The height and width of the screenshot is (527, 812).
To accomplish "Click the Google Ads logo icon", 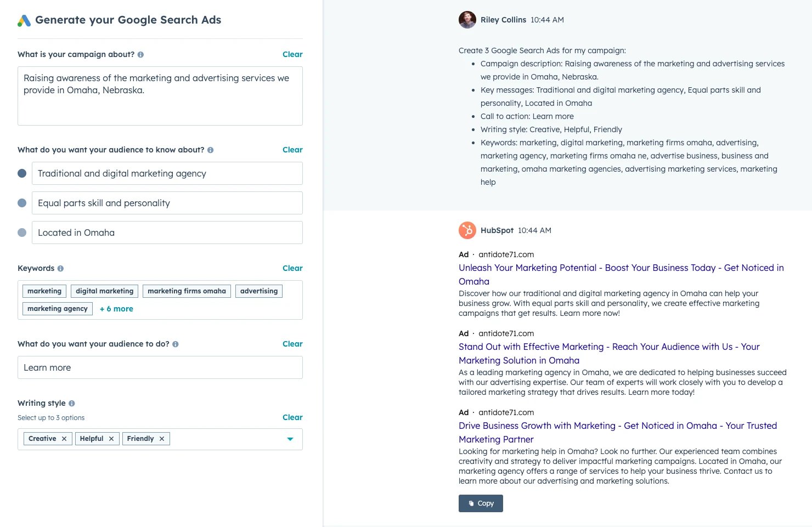I will pos(24,20).
